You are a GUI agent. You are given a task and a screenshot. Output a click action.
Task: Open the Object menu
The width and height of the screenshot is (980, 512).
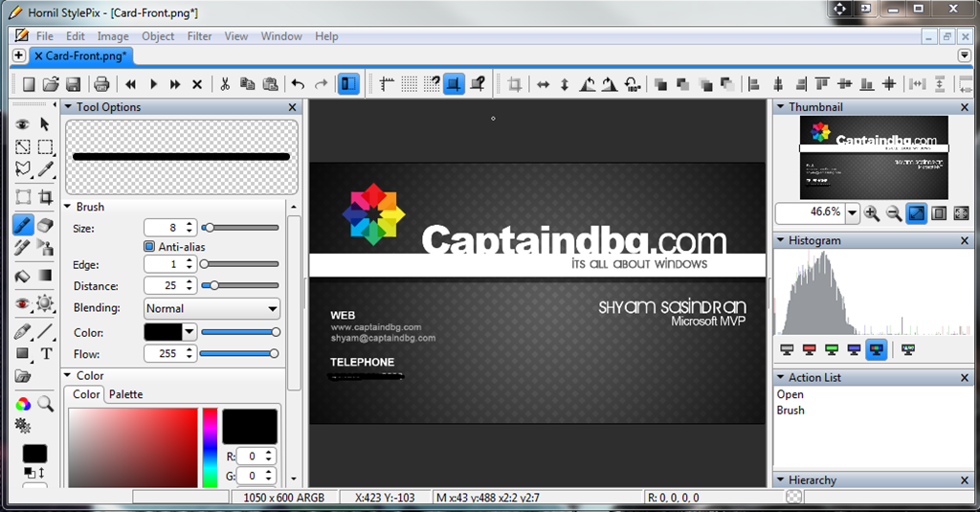coord(158,36)
